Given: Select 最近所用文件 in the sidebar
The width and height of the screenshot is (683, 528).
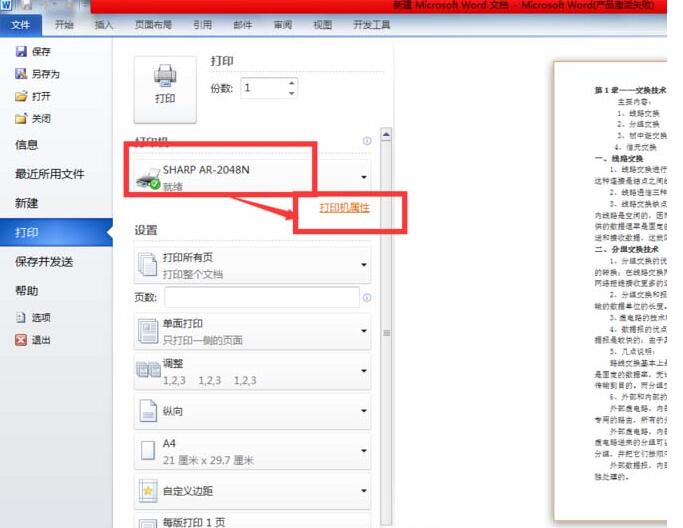Looking at the screenshot, I should pos(56,174).
